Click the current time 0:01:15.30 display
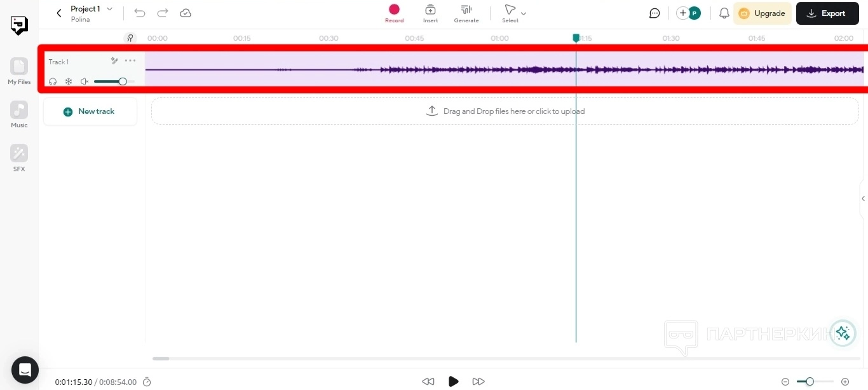This screenshot has height=390, width=868. (x=74, y=382)
